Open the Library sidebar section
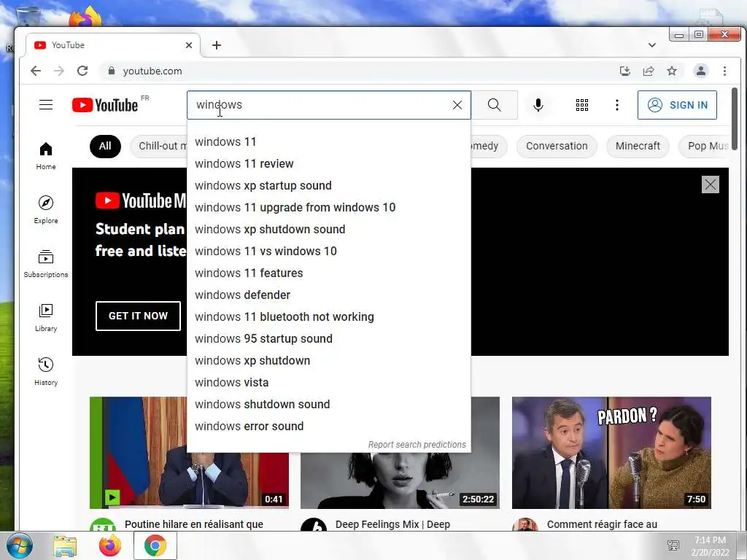747x560 pixels. (x=46, y=318)
